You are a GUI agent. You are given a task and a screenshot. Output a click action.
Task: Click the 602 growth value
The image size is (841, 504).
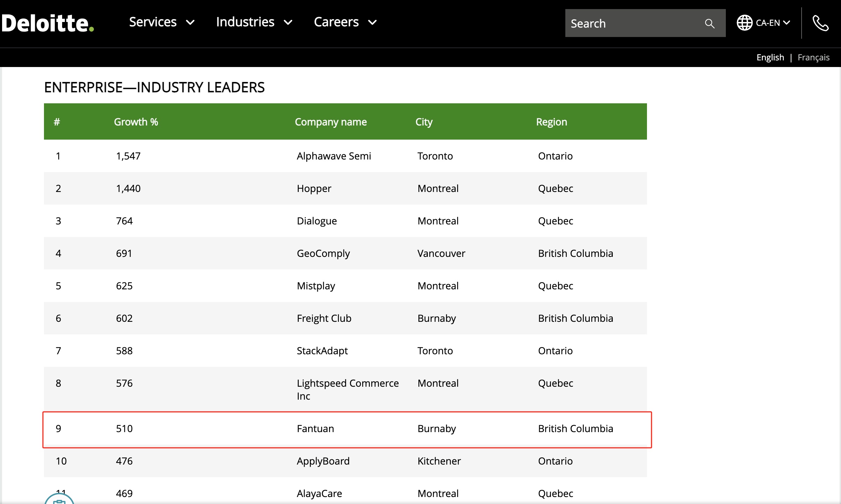click(x=124, y=318)
